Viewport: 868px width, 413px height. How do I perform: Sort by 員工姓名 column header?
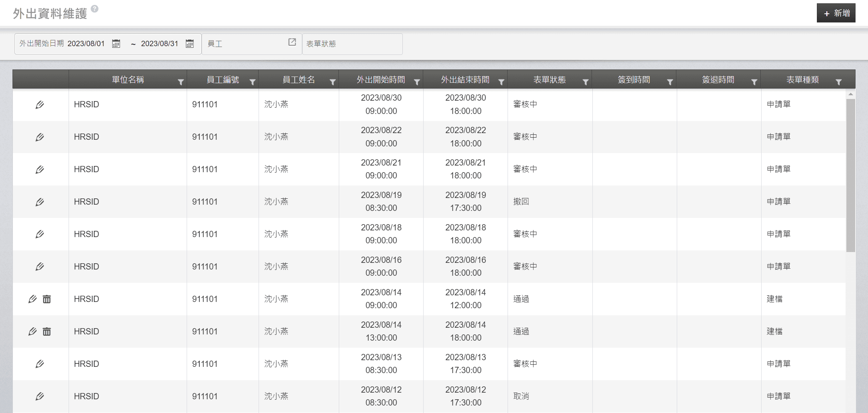pyautogui.click(x=298, y=80)
